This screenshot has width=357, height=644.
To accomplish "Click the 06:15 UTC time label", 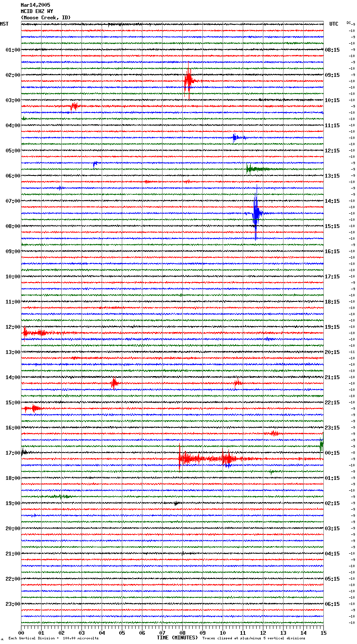I will coord(332,604).
